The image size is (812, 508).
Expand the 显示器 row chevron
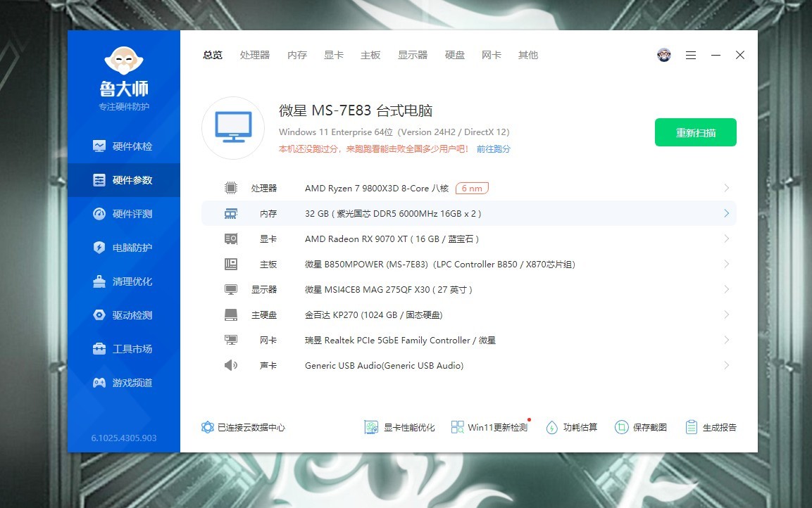click(727, 289)
